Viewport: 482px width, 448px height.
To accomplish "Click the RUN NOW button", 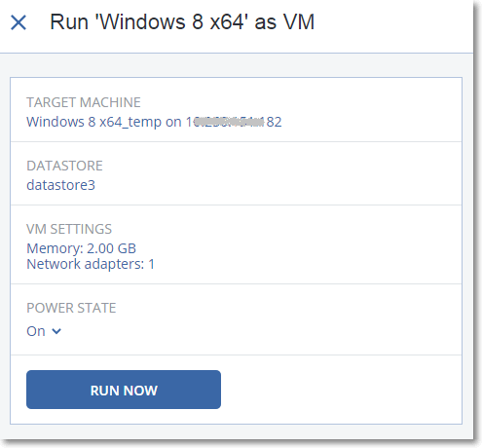I will 124,390.
